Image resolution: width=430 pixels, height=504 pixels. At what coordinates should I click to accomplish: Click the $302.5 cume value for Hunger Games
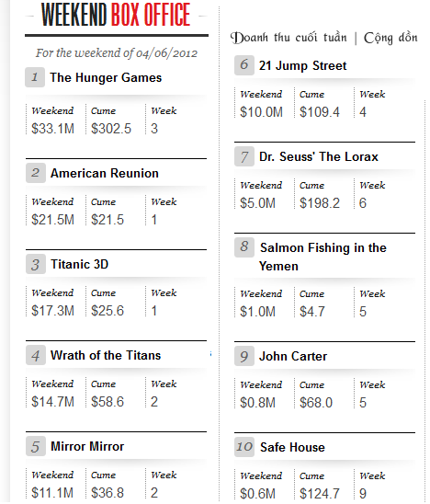click(111, 129)
